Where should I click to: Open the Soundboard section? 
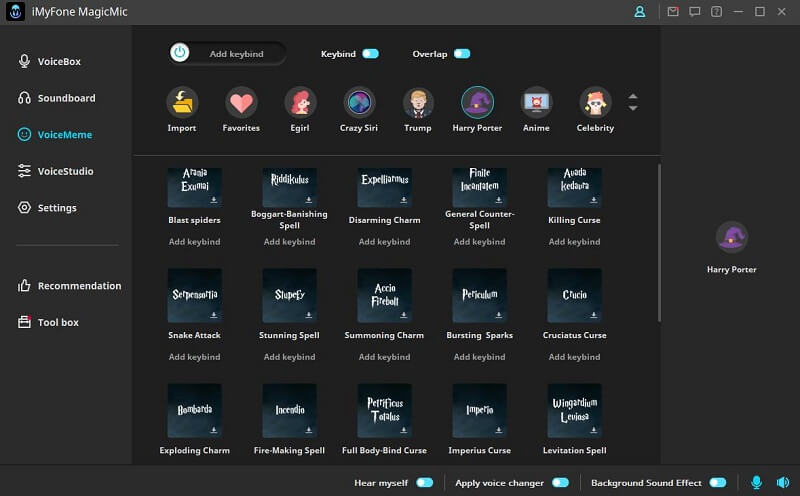[x=57, y=98]
